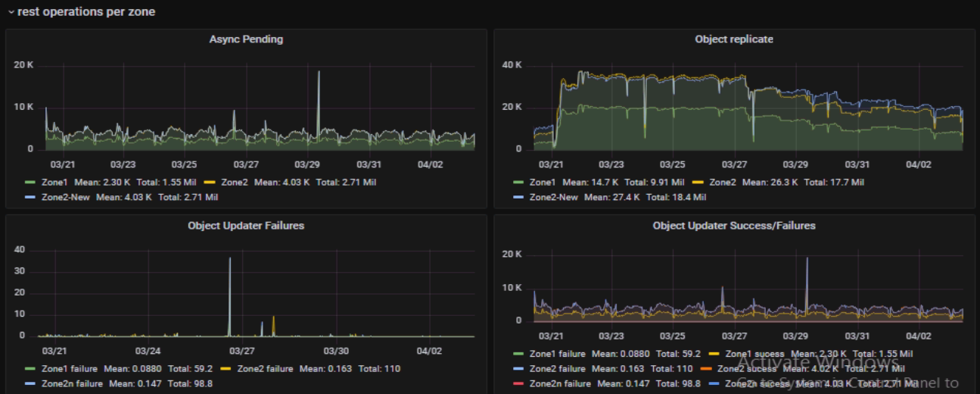This screenshot has width=980, height=394.
Task: Click yellow Zone2 failure color icon in Failures panel
Action: [x=226, y=369]
